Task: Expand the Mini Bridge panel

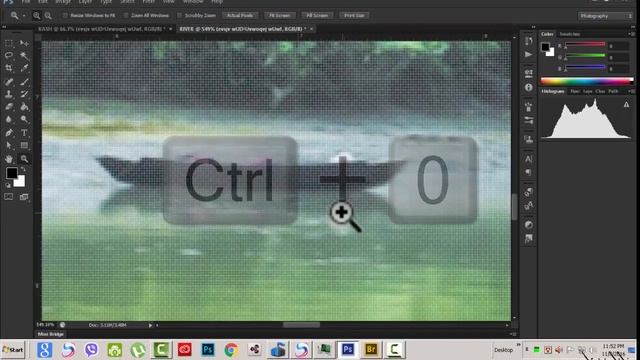Action: (513, 334)
